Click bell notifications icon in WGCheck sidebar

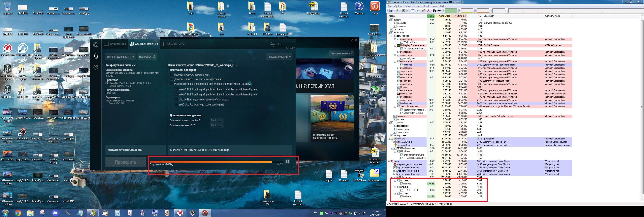pos(96,56)
